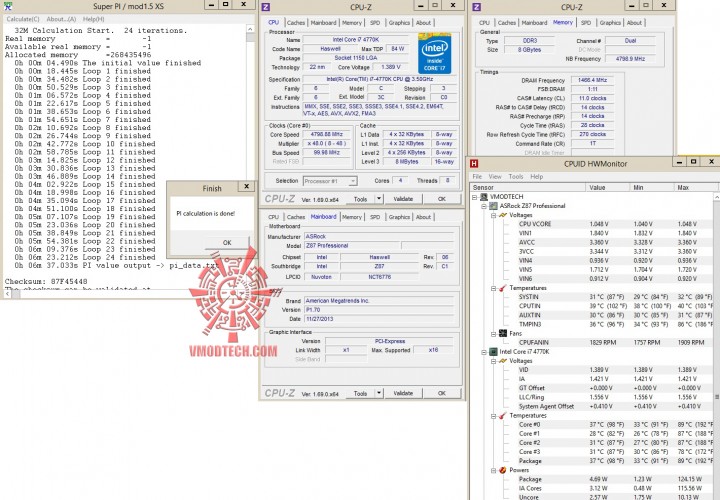Select About tab in memory CPU-Z window
This screenshot has width=720, height=500.
634,22
